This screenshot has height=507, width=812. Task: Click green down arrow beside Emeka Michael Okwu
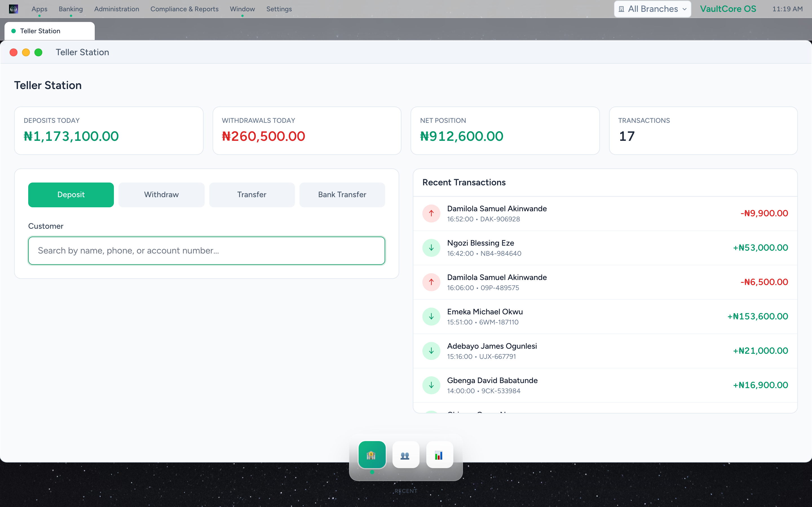pyautogui.click(x=431, y=317)
